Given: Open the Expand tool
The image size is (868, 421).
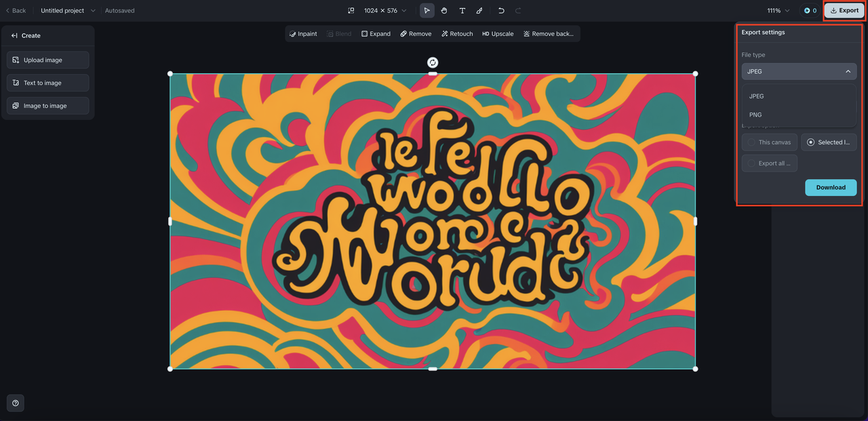Looking at the screenshot, I should click(x=376, y=34).
